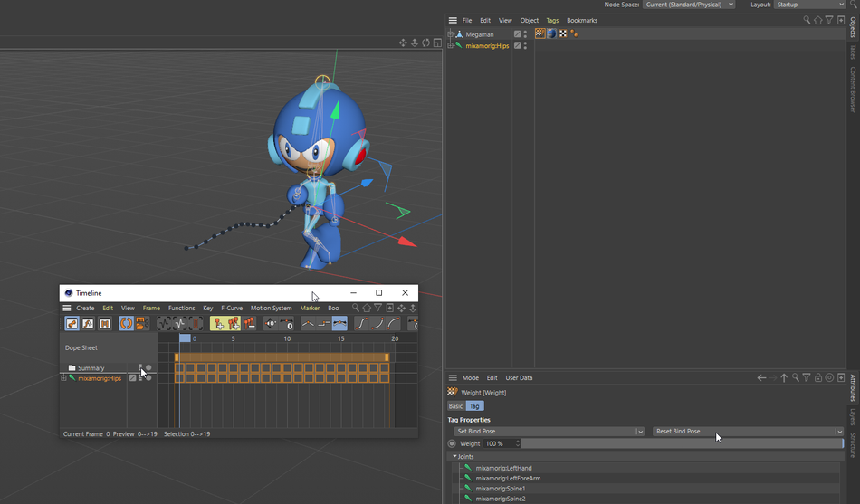Switch Timeline to F-Curve mode icon
This screenshot has height=504, width=860.
[88, 324]
